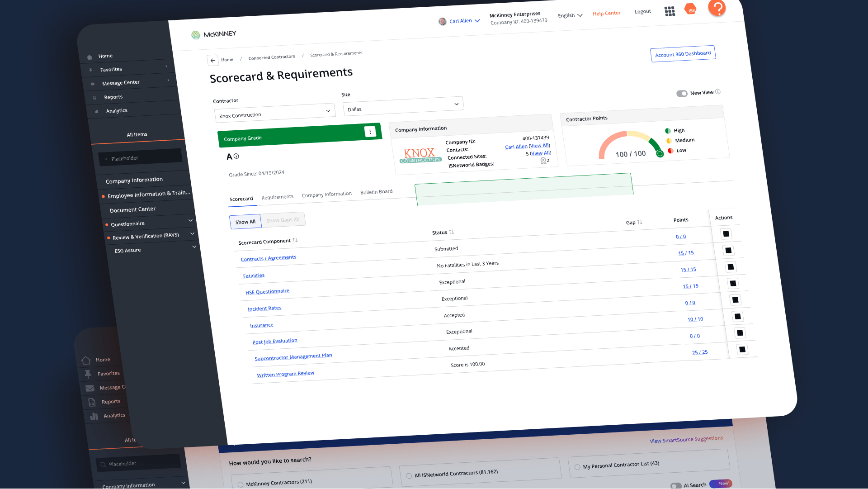
Task: Switch to the Requirements tab
Action: [277, 197]
